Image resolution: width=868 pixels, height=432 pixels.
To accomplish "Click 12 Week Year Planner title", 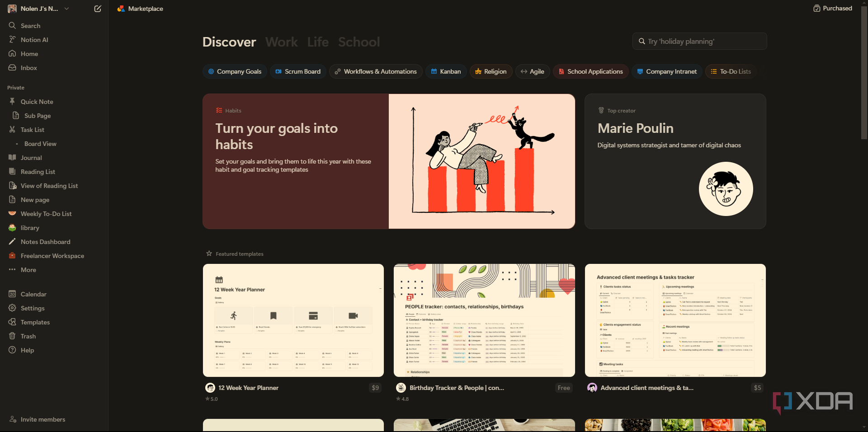I will coord(248,388).
